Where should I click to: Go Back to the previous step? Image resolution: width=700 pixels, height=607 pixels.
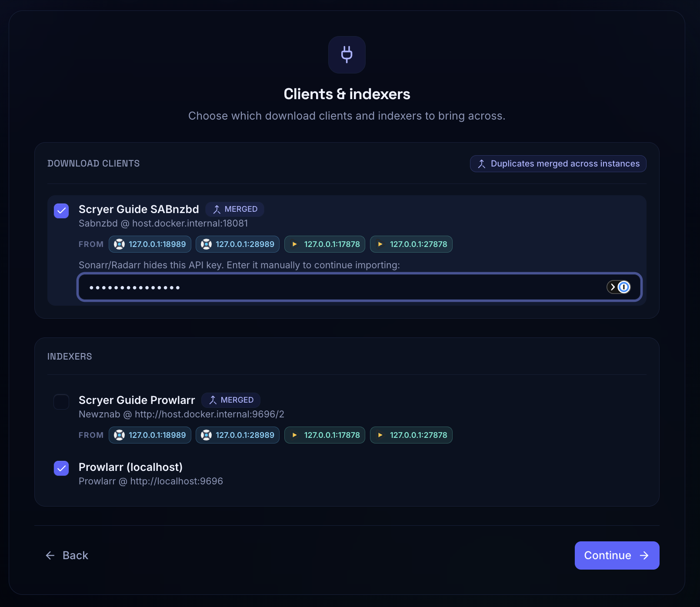(67, 555)
